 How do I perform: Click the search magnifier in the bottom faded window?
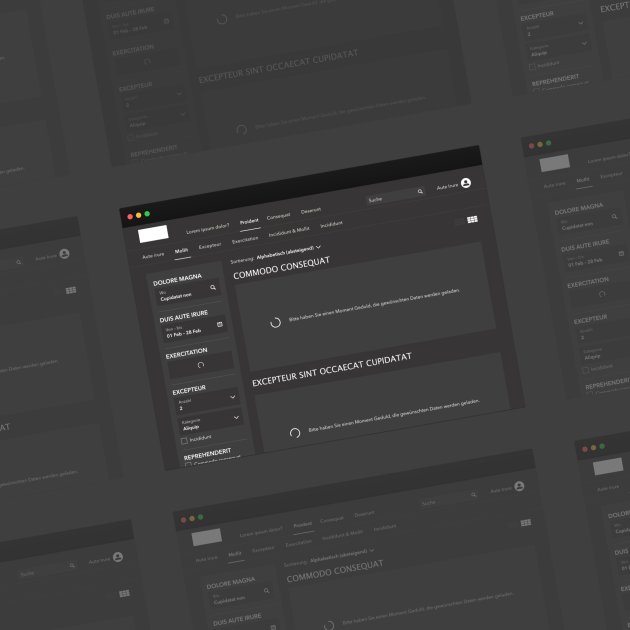pyautogui.click(x=474, y=495)
